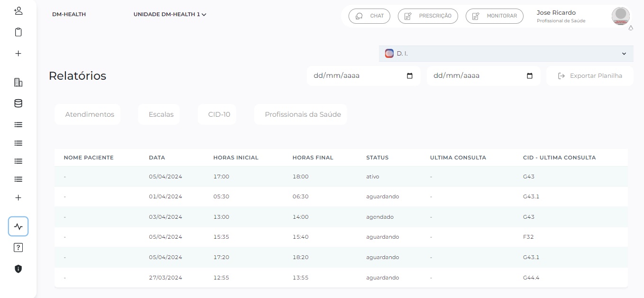The image size is (644, 298).
Task: Switch to Profissionais da Saúde tab
Action: (x=303, y=114)
